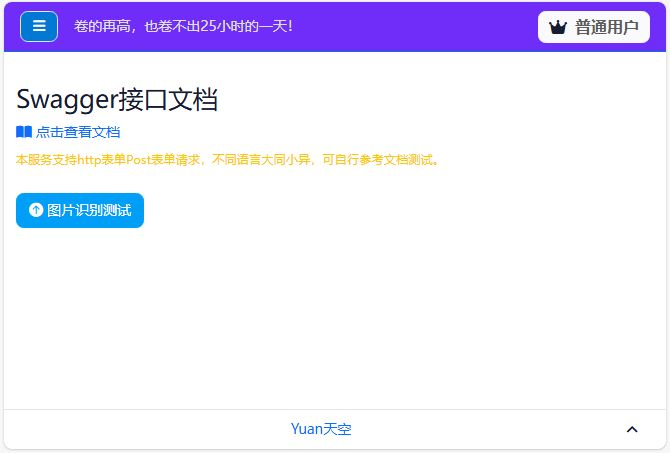Start the 图片识别测试 upload button
Image resolution: width=670 pixels, height=453 pixels.
[x=80, y=210]
